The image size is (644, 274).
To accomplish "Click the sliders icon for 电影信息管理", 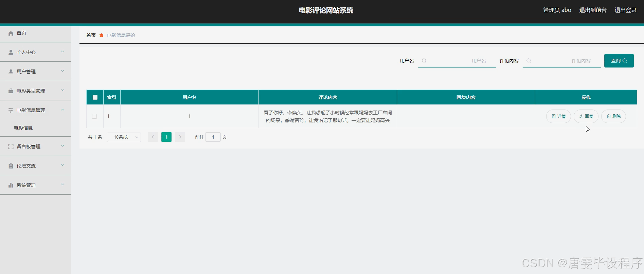I will coord(11,110).
